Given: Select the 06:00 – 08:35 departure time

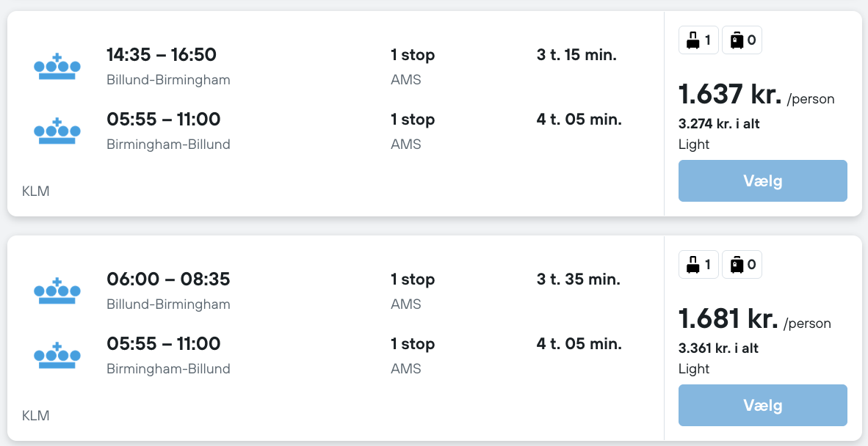Looking at the screenshot, I should coord(168,279).
